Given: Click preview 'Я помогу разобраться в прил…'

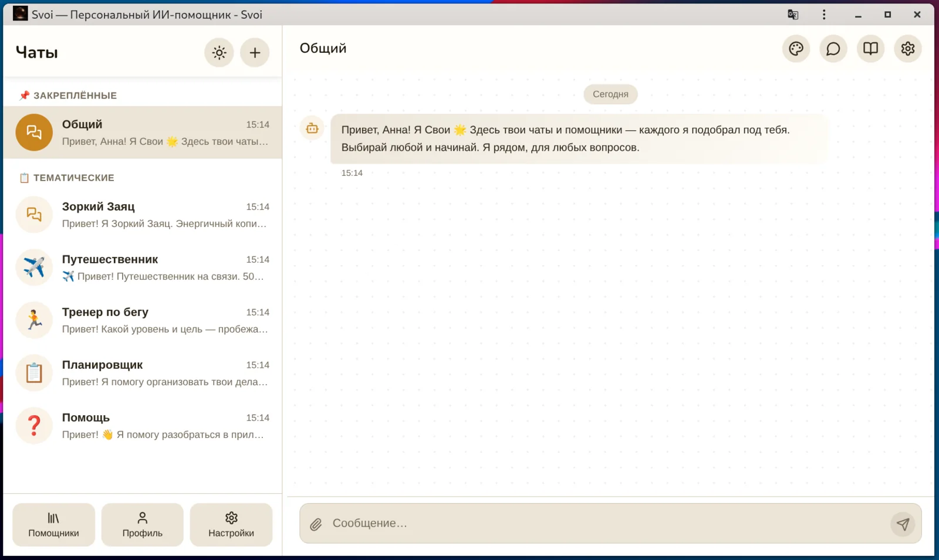Looking at the screenshot, I should tap(190, 435).
